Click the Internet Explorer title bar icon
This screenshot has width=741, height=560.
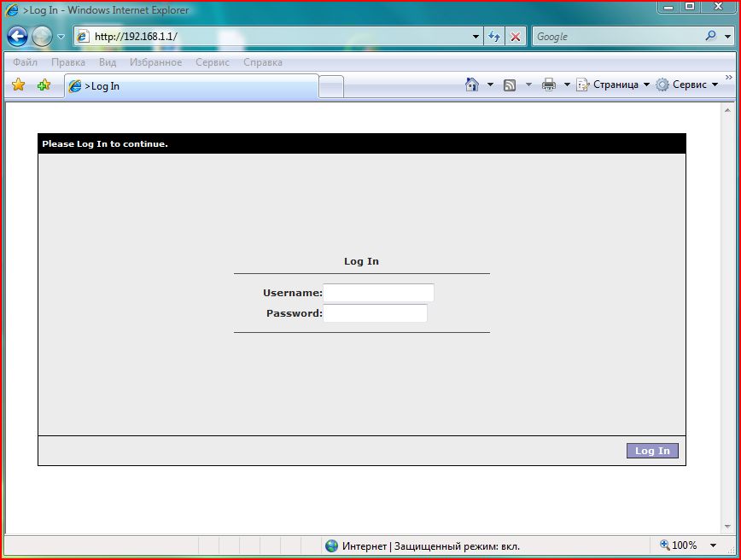coord(12,10)
